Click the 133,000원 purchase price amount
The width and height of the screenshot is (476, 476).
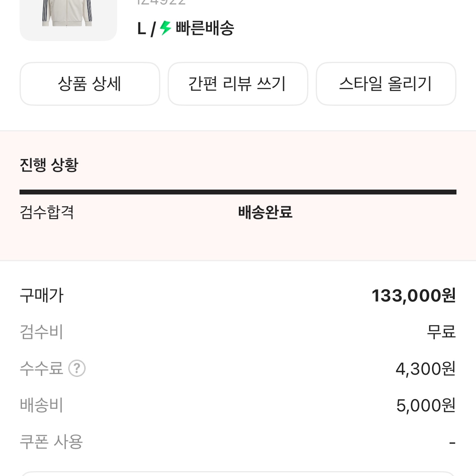[413, 296]
